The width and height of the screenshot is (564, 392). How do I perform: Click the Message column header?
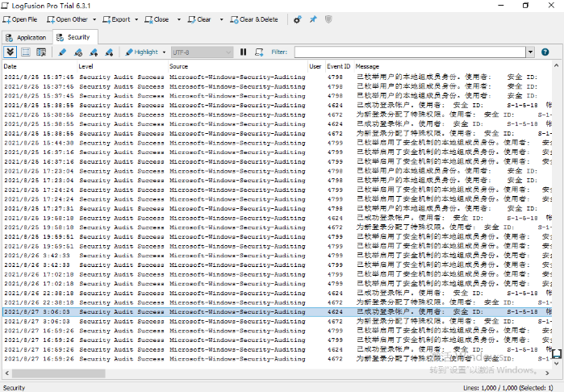click(453, 66)
